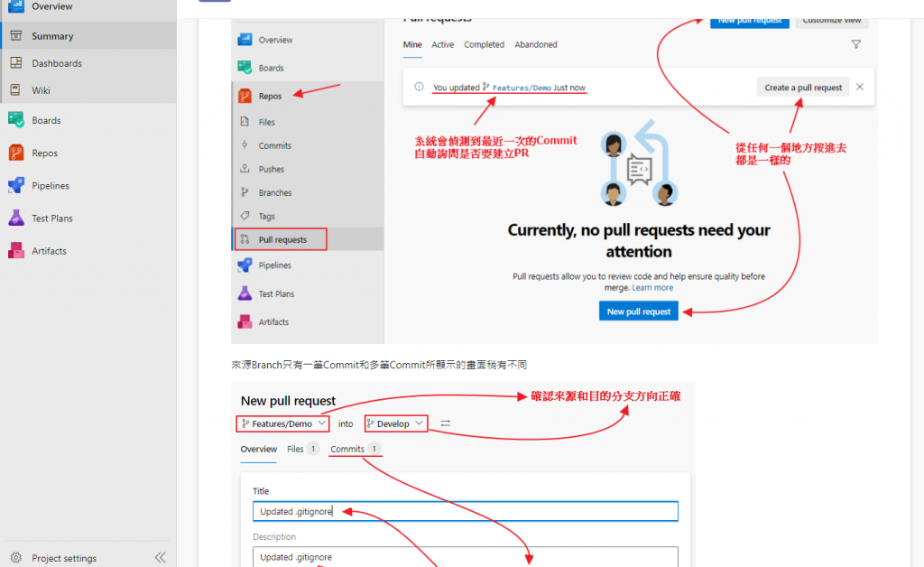
Task: Focus the Title field with Updated .gitignore
Action: [466, 512]
